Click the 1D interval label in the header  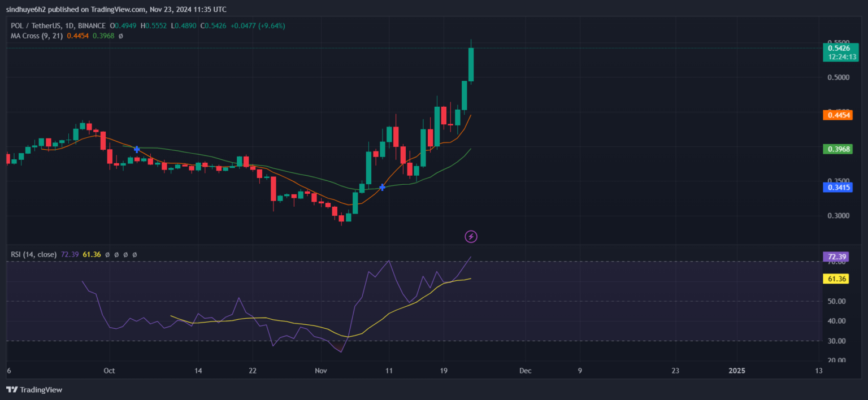pyautogui.click(x=68, y=25)
